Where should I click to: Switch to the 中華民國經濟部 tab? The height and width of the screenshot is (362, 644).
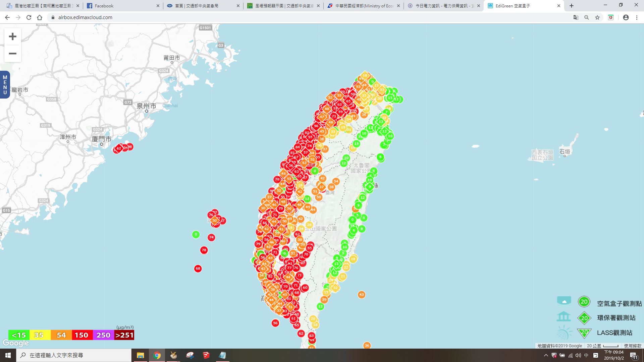(364, 6)
